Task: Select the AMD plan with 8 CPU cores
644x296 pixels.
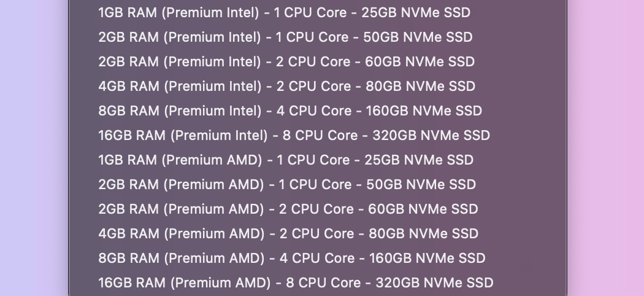Action: pos(296,282)
